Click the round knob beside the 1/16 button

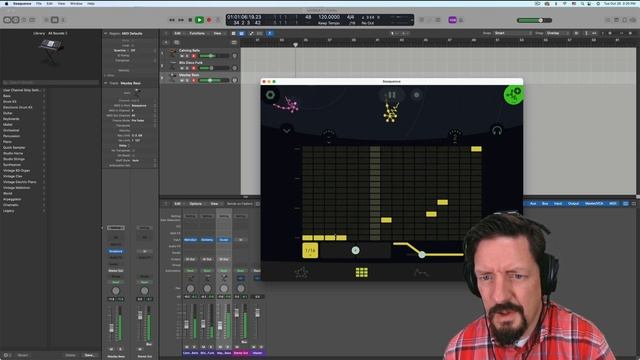point(356,250)
